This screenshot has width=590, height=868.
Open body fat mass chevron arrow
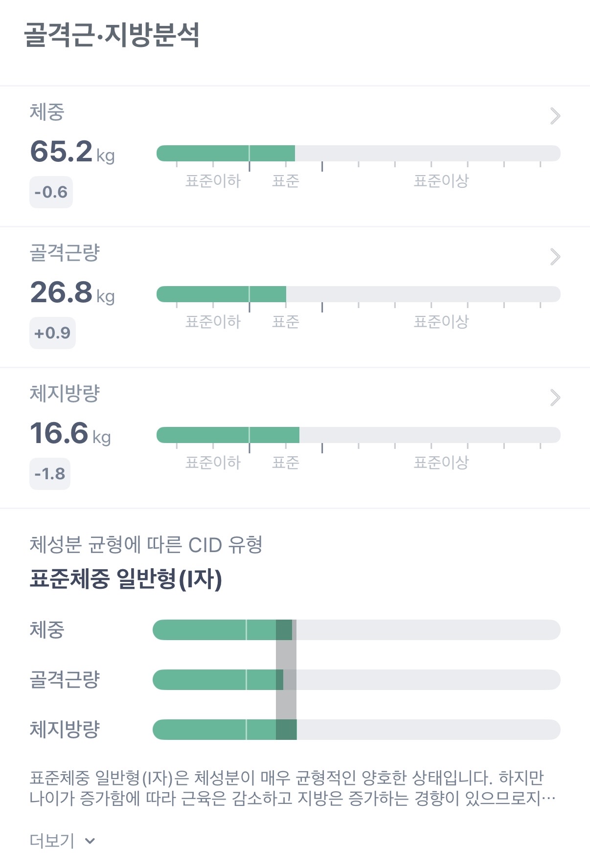pos(555,398)
